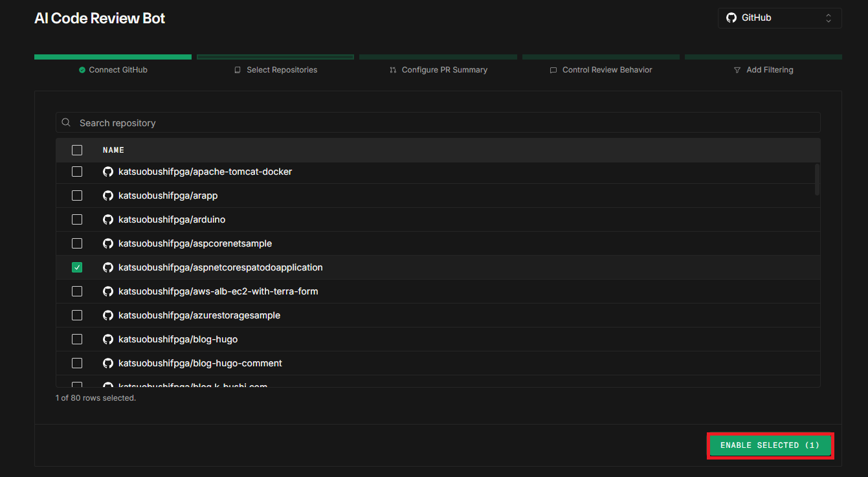Click GitHub logo in provider selector
This screenshot has width=868, height=477.
(x=731, y=18)
